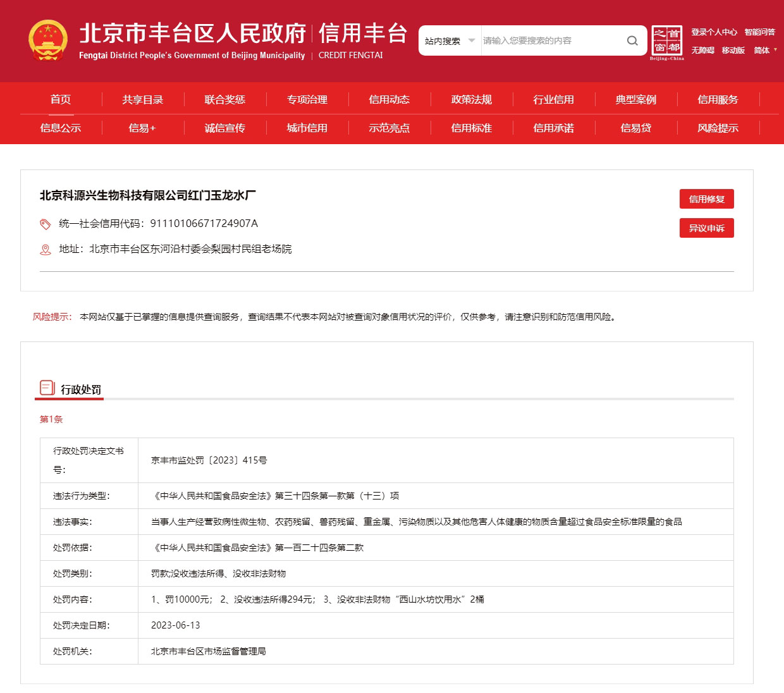Open 行业信用 menu item
Viewport: 784px width, 693px height.
(554, 99)
